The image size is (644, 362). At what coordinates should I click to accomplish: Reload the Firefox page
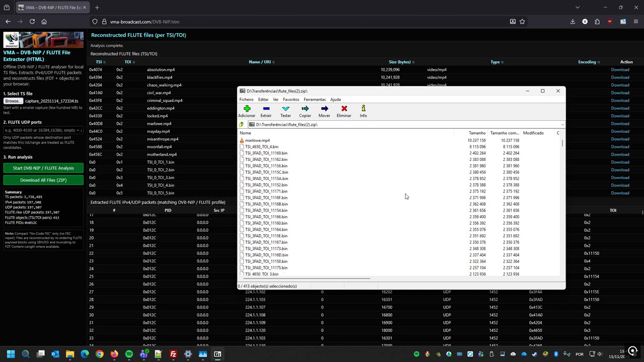32,22
